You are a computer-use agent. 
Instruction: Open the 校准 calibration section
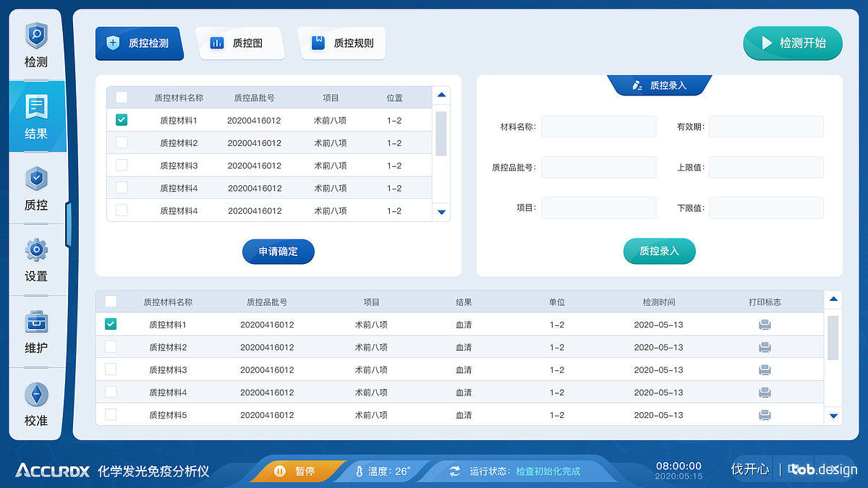coord(35,403)
